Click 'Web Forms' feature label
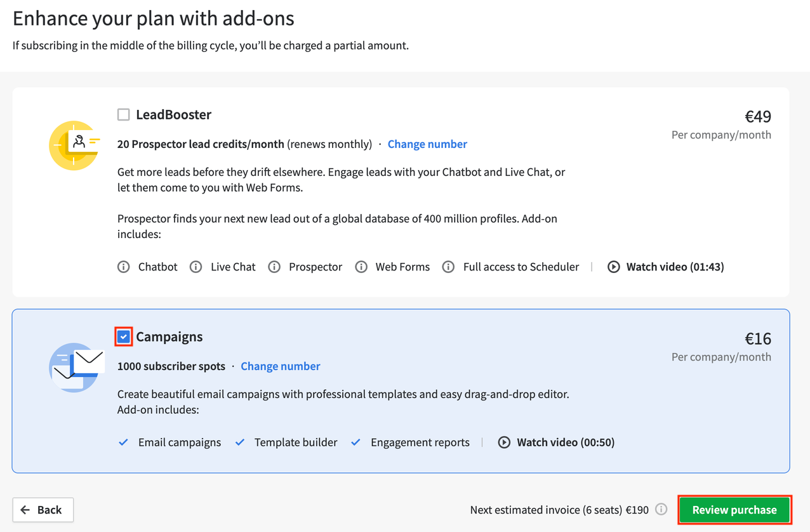 tap(402, 267)
